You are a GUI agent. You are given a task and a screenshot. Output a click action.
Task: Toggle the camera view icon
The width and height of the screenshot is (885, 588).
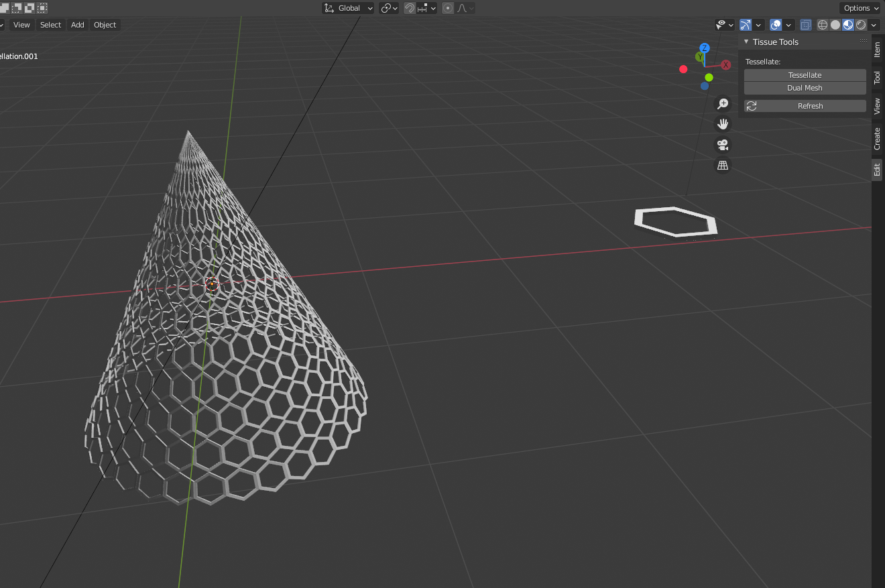tap(723, 145)
